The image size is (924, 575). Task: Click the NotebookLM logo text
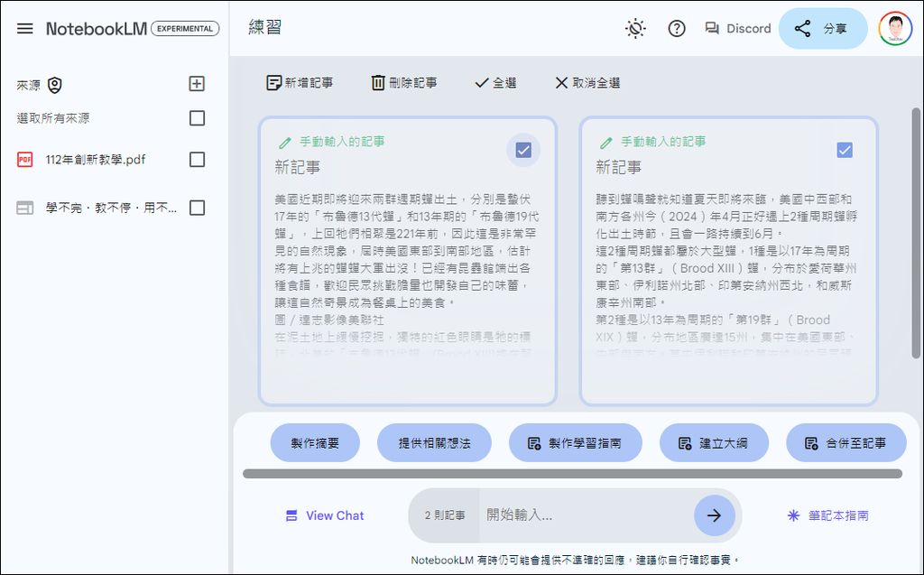pyautogui.click(x=97, y=28)
